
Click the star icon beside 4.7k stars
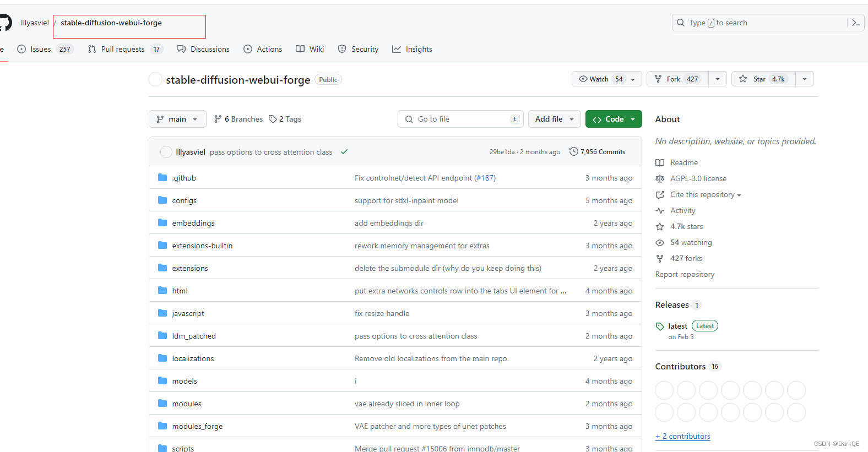pyautogui.click(x=660, y=226)
